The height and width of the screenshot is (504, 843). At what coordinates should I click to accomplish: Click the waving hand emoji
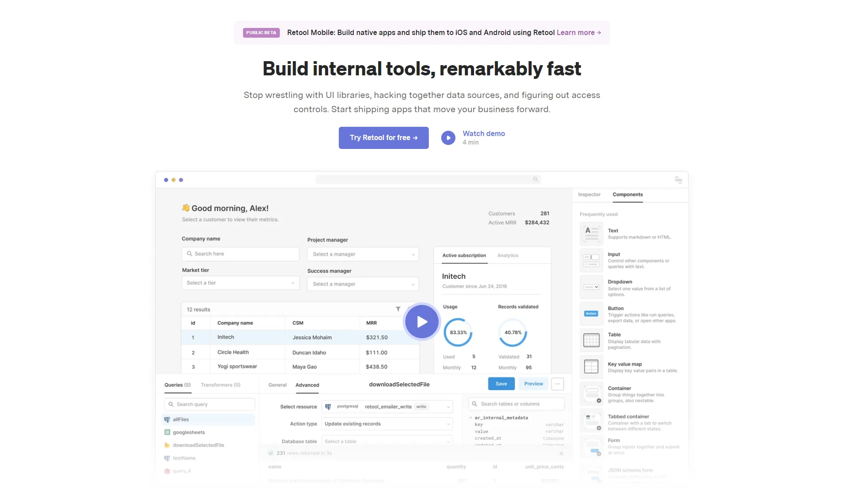point(186,207)
